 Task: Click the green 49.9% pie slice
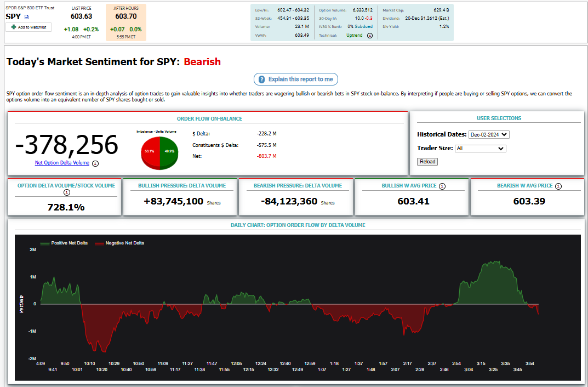tap(169, 152)
